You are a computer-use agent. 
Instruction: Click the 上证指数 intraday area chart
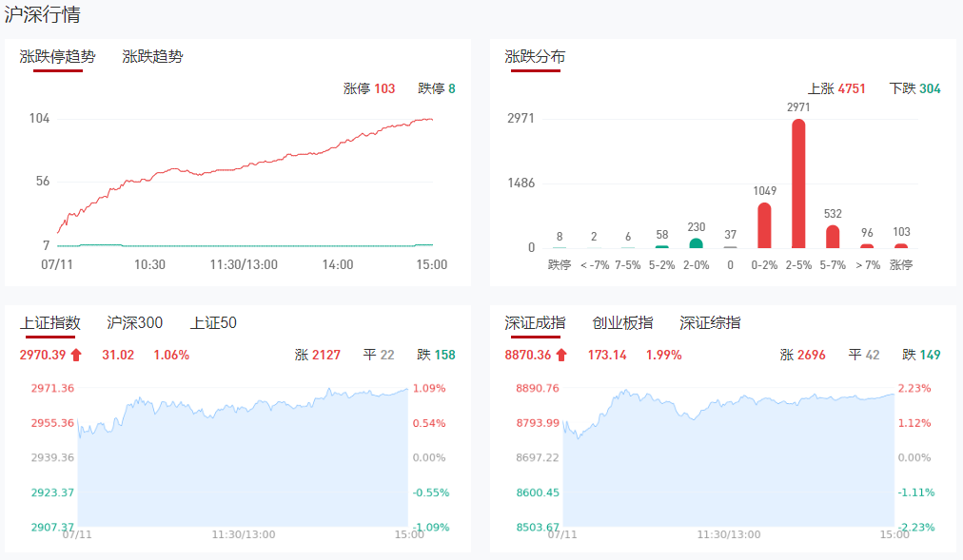click(243, 457)
